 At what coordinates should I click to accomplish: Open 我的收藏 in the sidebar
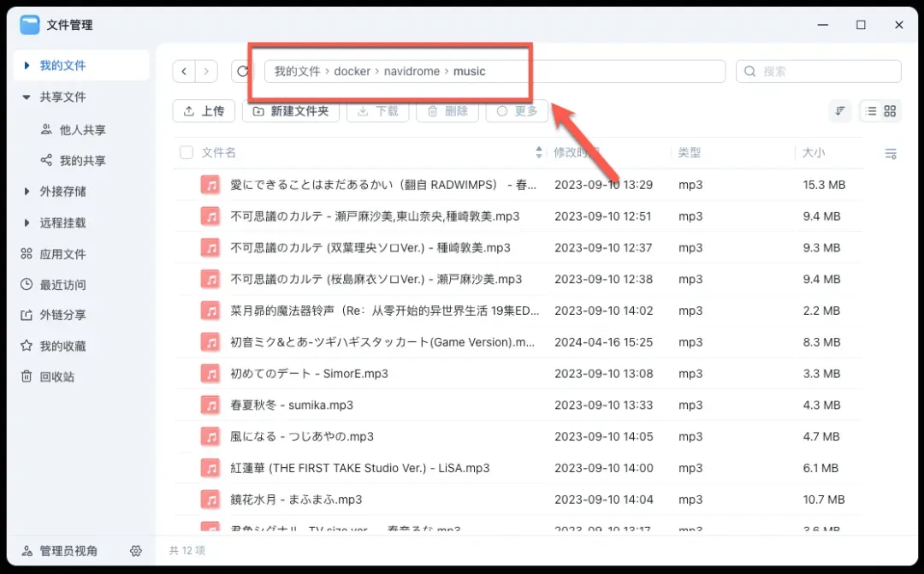tap(62, 346)
